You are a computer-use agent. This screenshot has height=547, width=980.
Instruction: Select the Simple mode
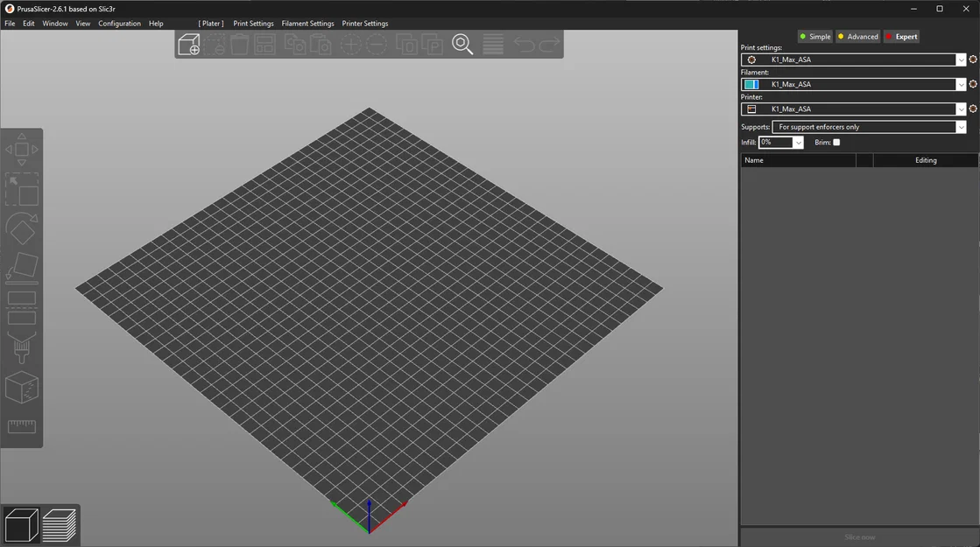pyautogui.click(x=815, y=37)
